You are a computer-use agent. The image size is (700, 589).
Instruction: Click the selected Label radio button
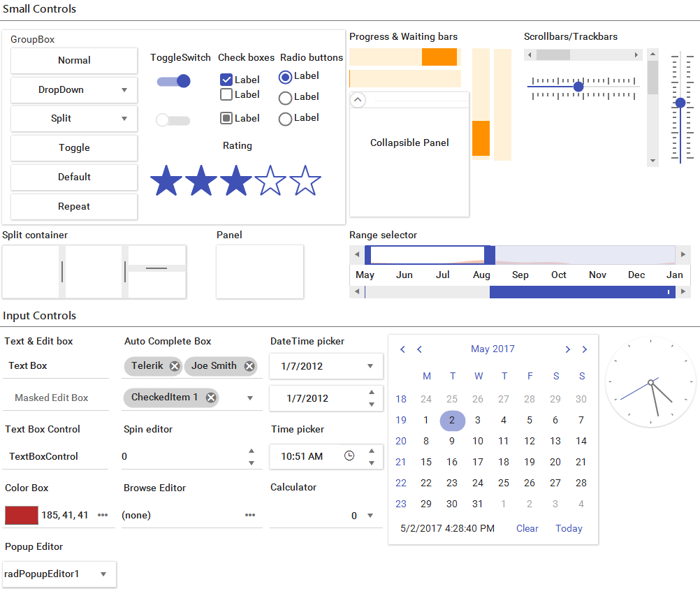285,78
